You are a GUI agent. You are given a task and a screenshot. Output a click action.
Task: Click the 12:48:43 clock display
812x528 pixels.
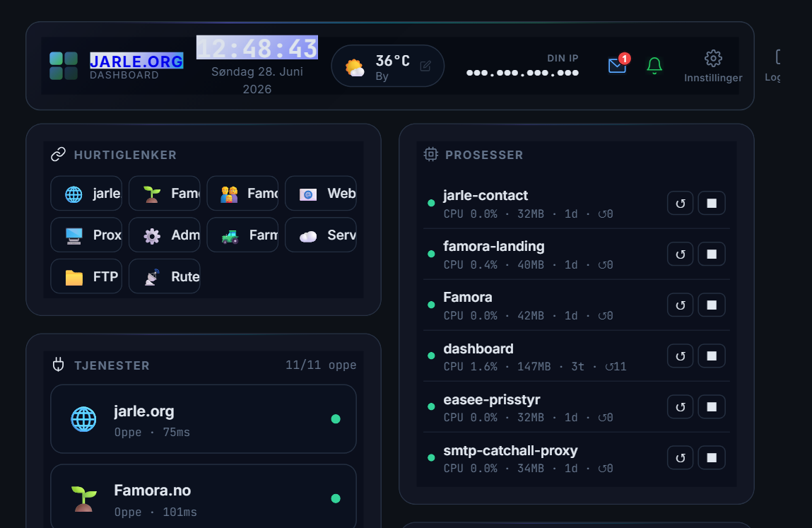point(257,47)
